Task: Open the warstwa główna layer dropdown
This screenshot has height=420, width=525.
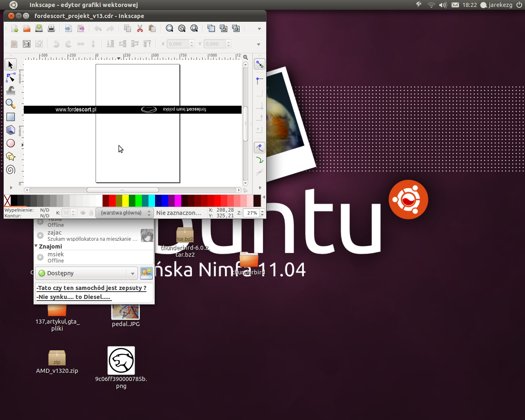Action: [124, 213]
